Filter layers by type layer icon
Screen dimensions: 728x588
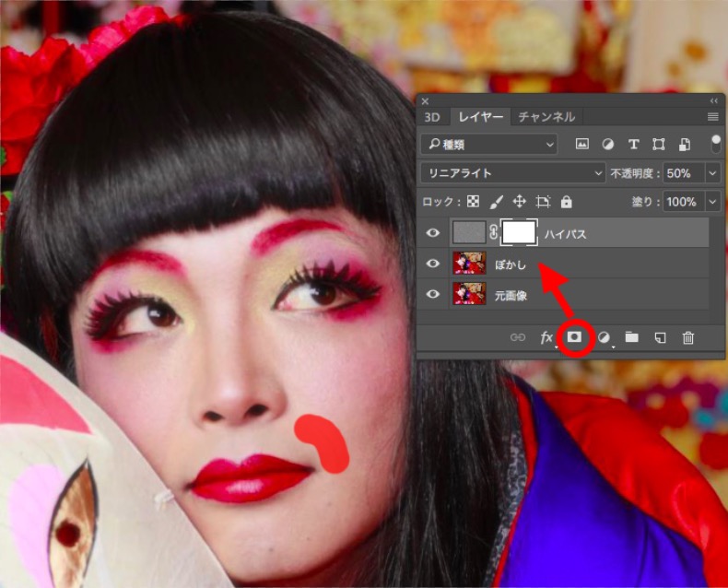(x=633, y=145)
